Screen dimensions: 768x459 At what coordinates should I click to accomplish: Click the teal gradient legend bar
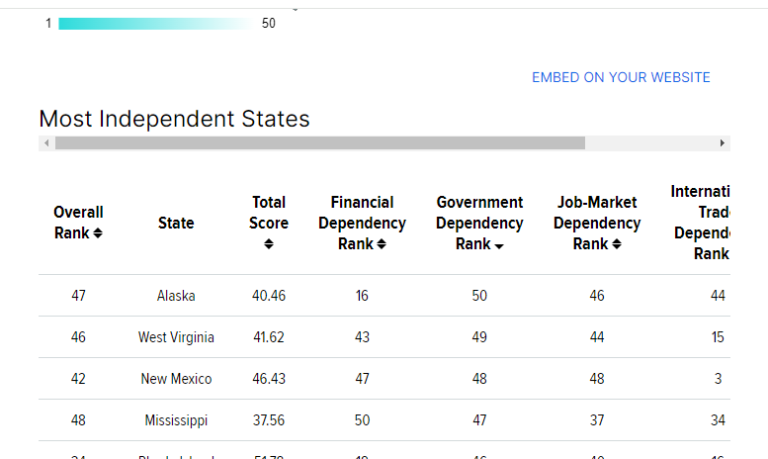pyautogui.click(x=155, y=23)
